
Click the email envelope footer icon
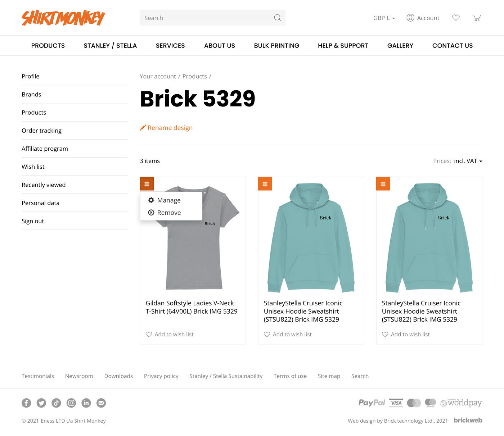[101, 403]
